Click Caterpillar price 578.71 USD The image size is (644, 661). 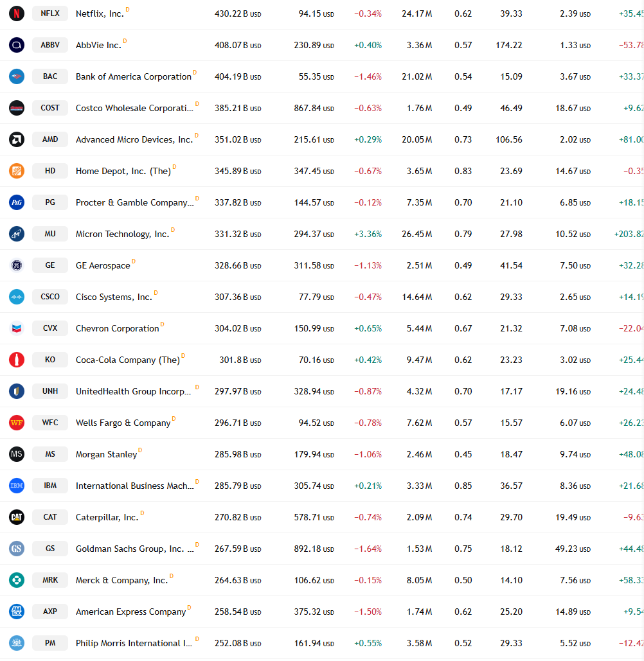click(x=314, y=517)
